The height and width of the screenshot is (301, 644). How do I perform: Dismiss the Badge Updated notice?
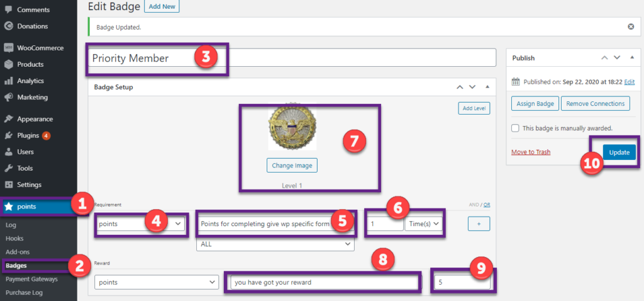630,27
